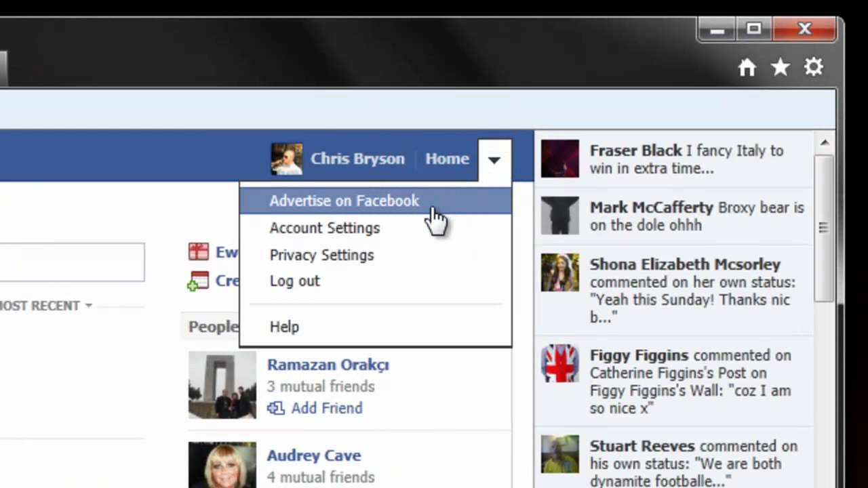Click the Add Friend link for Ramazan
This screenshot has height=488, width=868.
click(327, 408)
